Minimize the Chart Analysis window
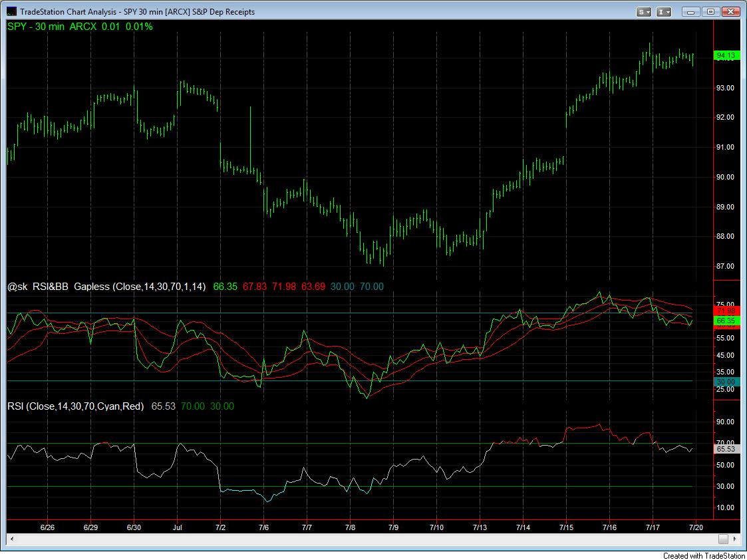747x560 pixels. tap(690, 12)
